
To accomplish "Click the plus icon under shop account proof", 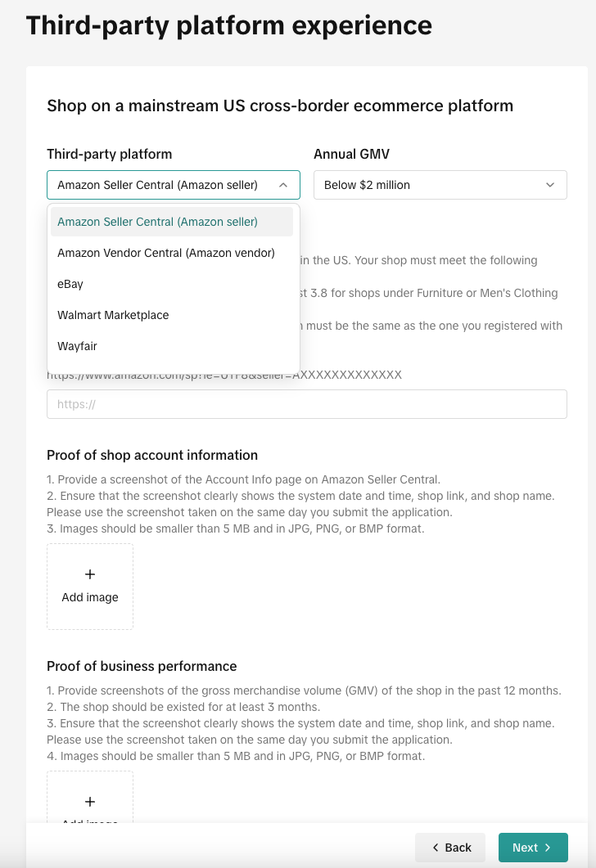I will pyautogui.click(x=90, y=574).
